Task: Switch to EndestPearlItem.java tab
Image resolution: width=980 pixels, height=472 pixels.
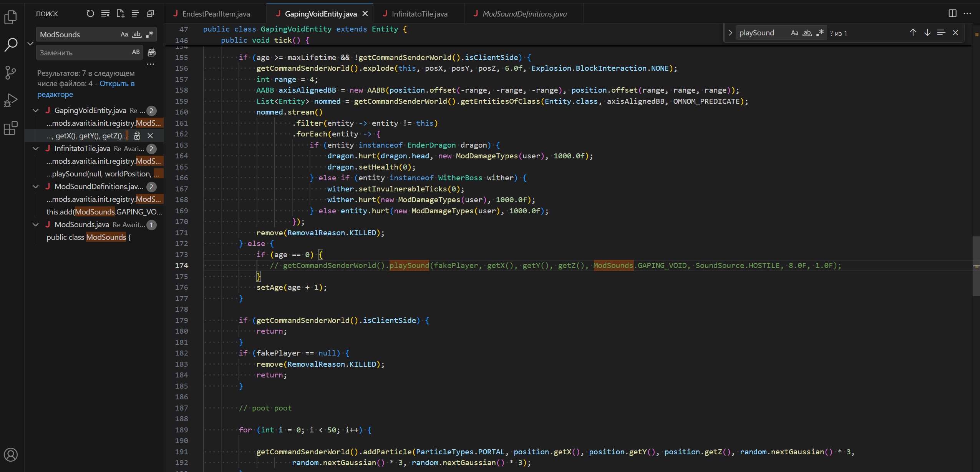Action: pos(216,14)
